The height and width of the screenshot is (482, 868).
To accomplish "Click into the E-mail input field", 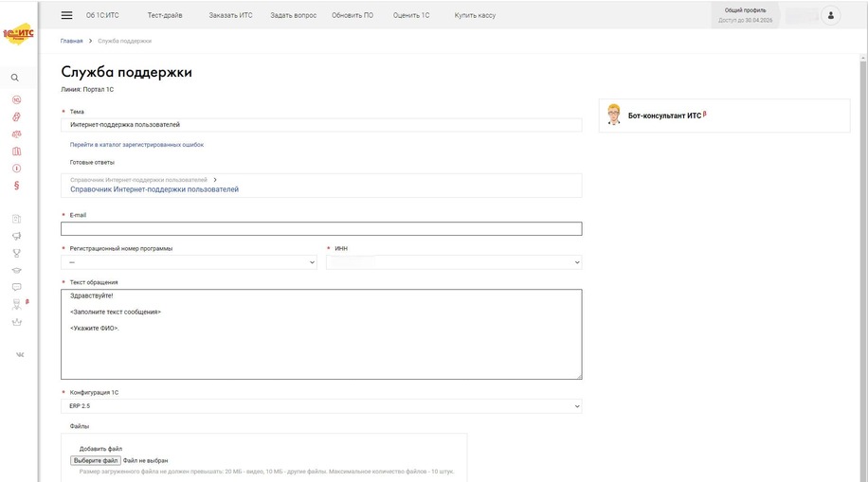I will (321, 228).
